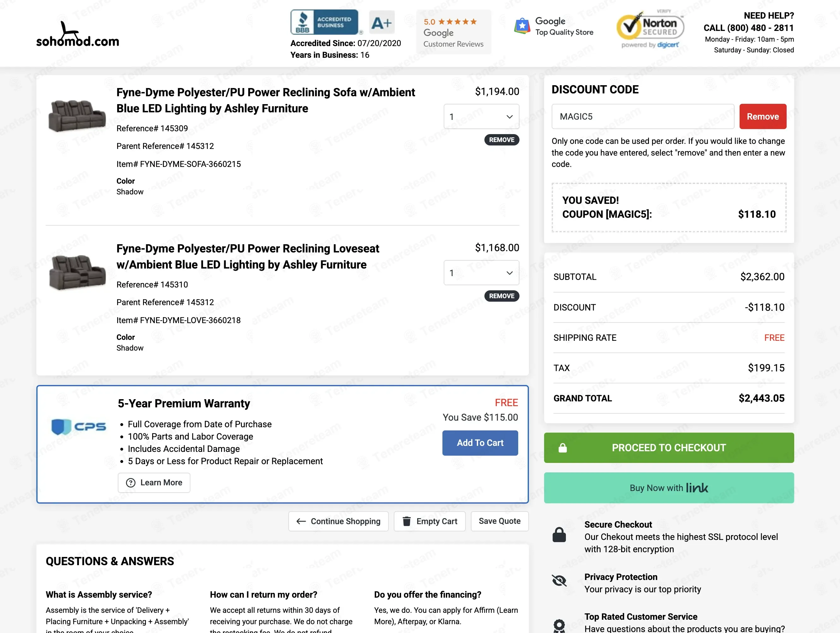Click the FREE shipping rate value

click(774, 338)
